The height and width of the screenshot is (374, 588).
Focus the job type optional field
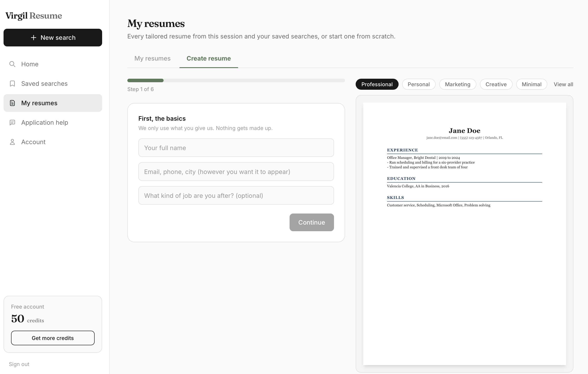pos(236,196)
